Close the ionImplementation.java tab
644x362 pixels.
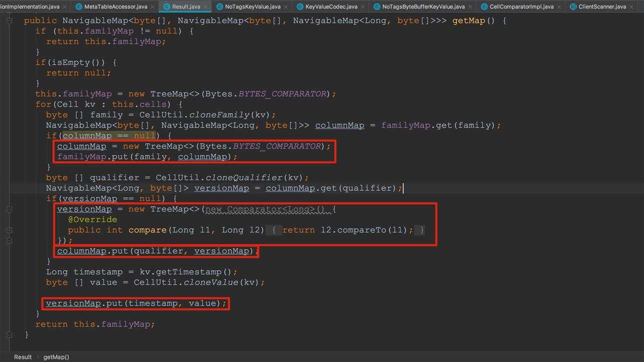point(65,6)
